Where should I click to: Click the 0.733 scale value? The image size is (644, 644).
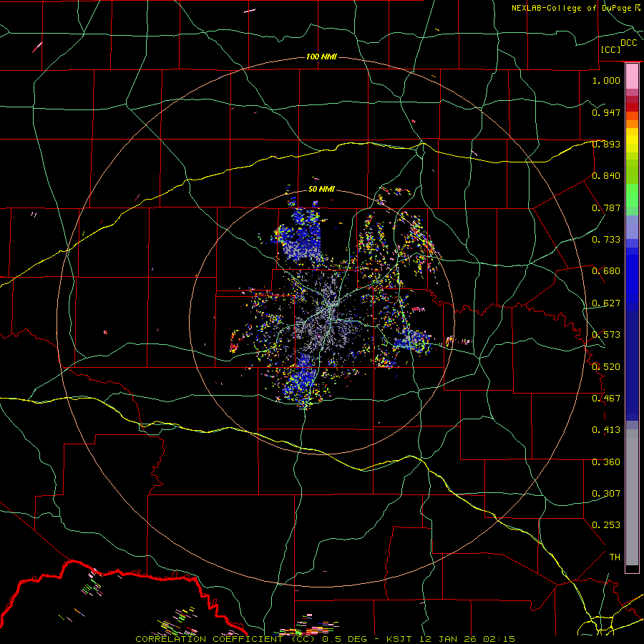point(606,240)
